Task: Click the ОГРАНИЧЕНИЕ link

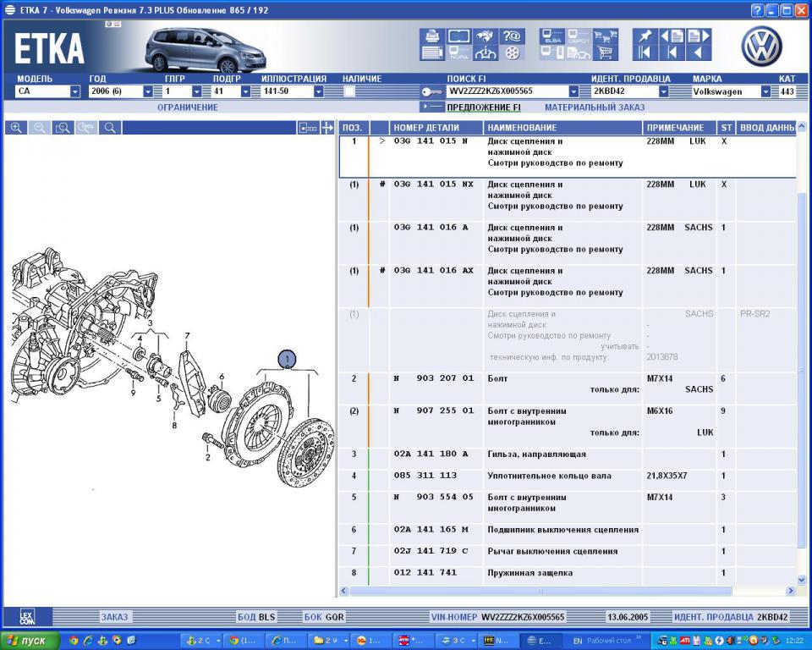Action: pyautogui.click(x=188, y=107)
